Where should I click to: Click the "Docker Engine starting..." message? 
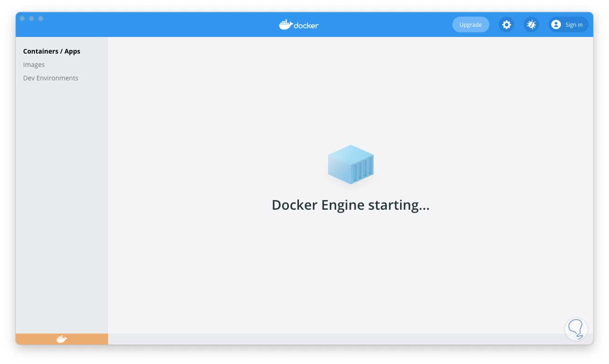click(350, 205)
